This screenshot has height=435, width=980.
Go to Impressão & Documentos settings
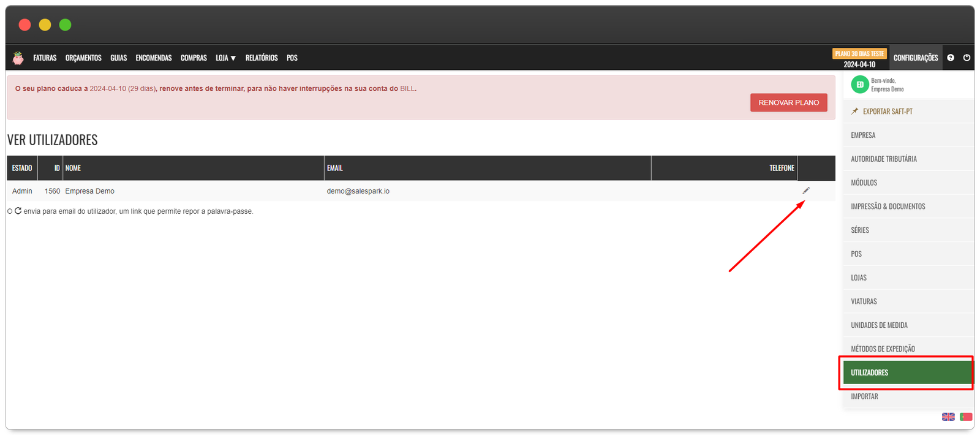(888, 206)
